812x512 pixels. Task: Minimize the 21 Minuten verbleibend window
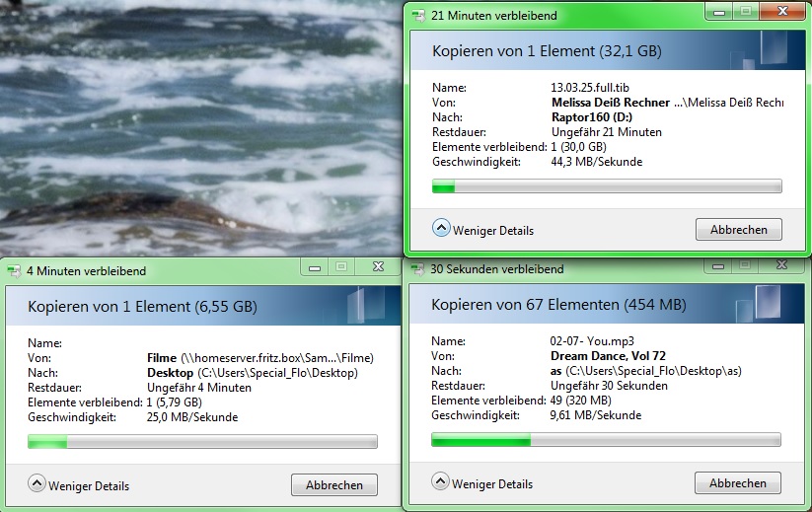[x=719, y=12]
